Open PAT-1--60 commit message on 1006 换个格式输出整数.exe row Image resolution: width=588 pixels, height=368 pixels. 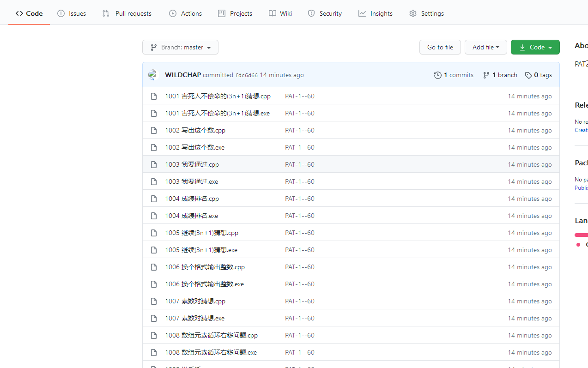300,284
